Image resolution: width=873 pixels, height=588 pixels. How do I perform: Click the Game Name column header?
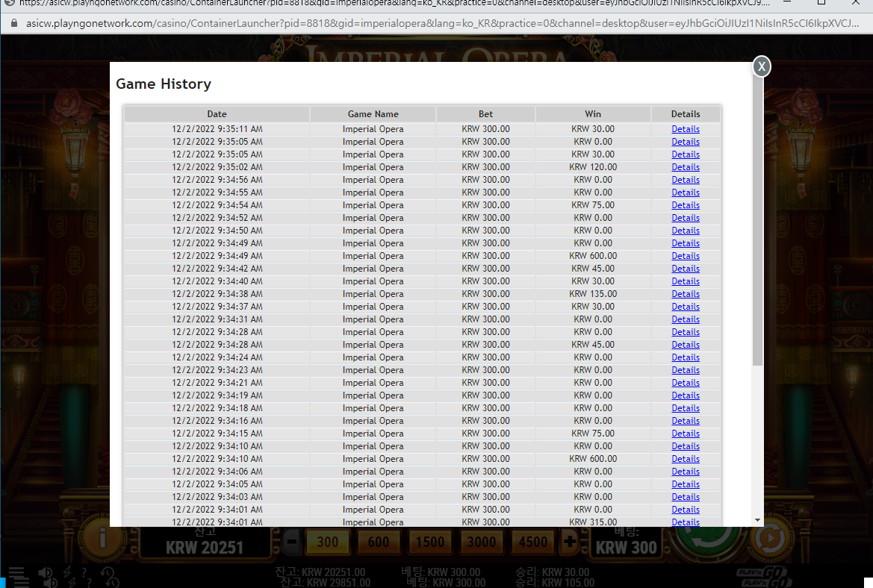tap(373, 114)
